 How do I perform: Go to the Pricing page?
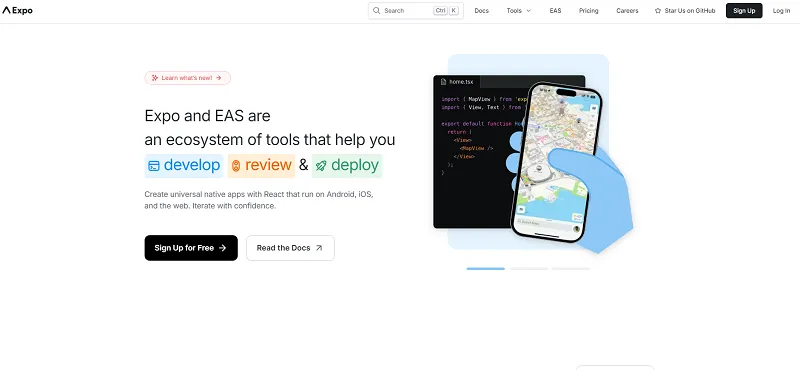pos(588,11)
